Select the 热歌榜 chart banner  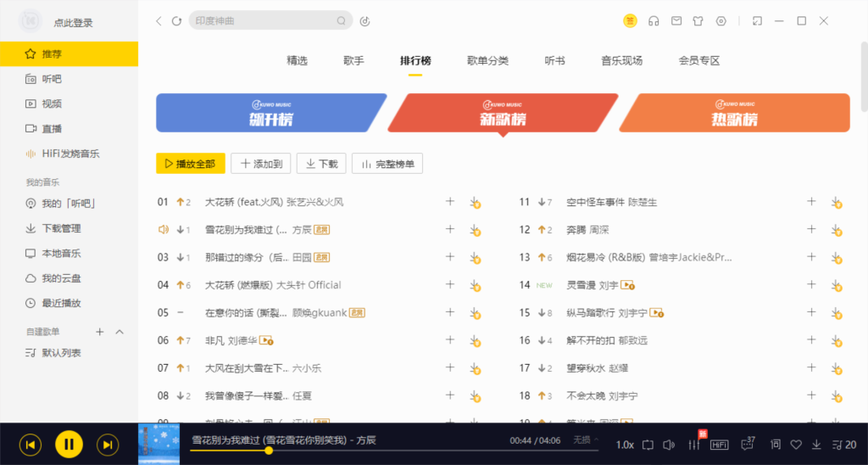click(x=734, y=113)
